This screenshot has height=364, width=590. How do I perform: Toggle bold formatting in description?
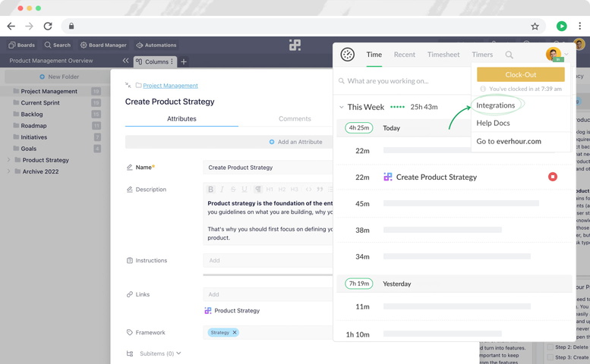pos(211,190)
